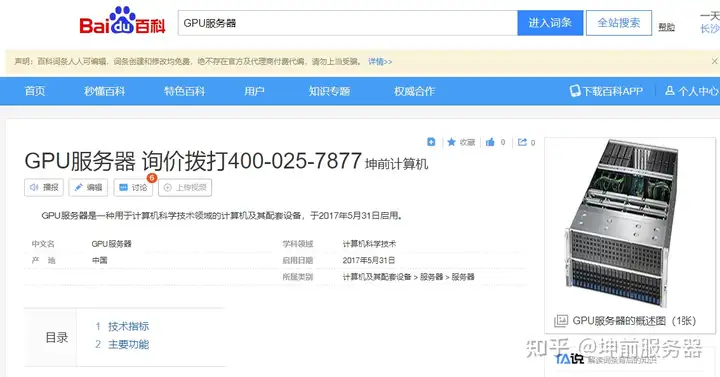Viewport: 720px width, 377px height.
Task: Open the 秒懂百科 menu
Action: tap(104, 91)
